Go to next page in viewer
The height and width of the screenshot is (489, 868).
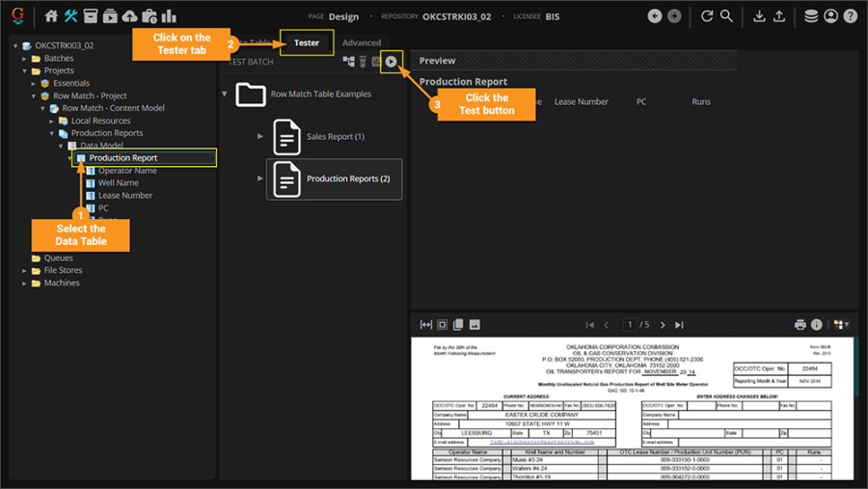[663, 325]
